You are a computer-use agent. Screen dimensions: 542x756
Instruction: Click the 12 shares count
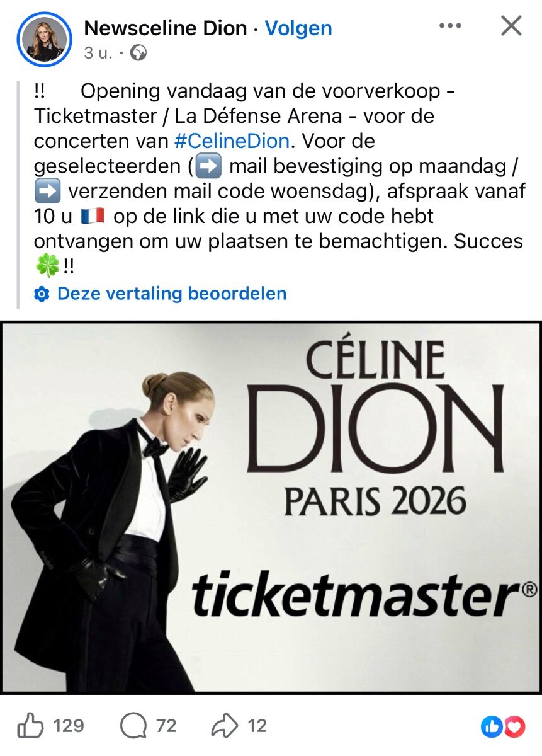[257, 726]
